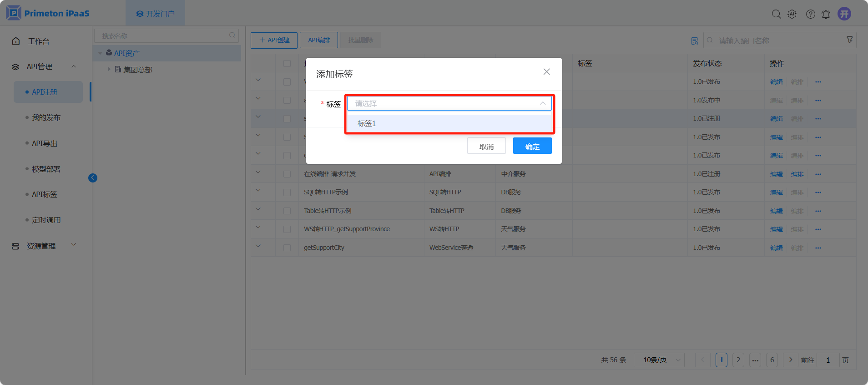Close the 添加标签 dialog with the X

tap(546, 72)
